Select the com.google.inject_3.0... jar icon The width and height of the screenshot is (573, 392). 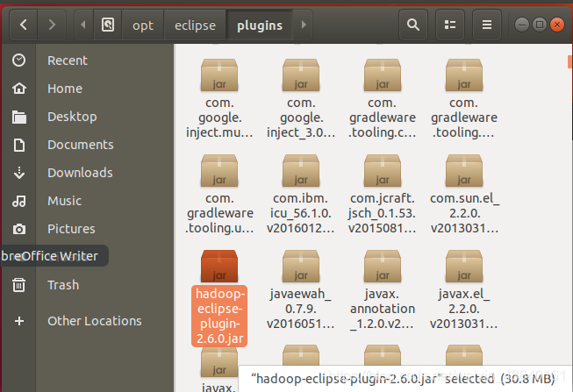301,75
